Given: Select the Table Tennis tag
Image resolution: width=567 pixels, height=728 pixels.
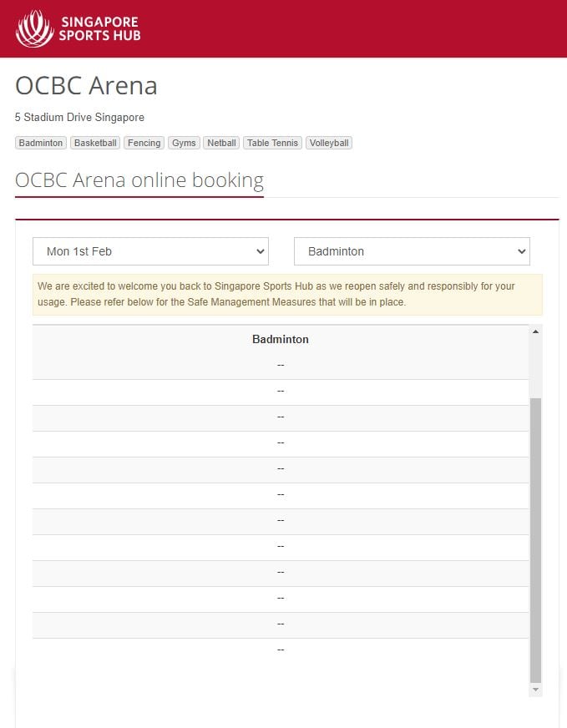Looking at the screenshot, I should [x=272, y=143].
